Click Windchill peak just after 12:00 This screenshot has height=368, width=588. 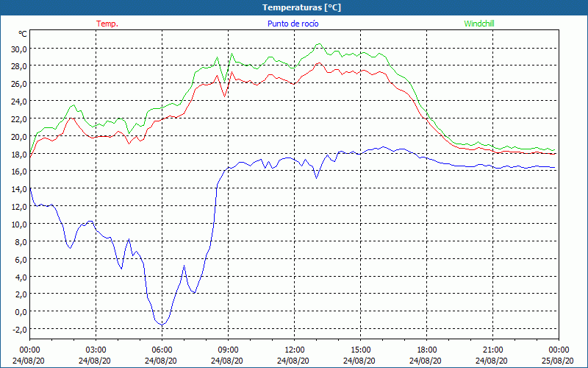[319, 44]
